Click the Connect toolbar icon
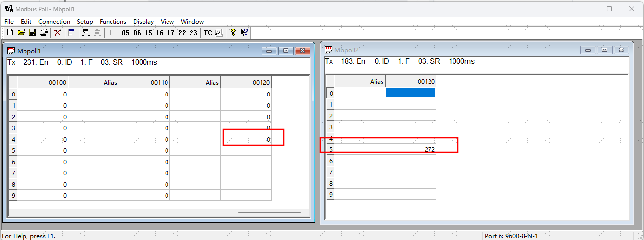This screenshot has height=240, width=644. (86, 33)
